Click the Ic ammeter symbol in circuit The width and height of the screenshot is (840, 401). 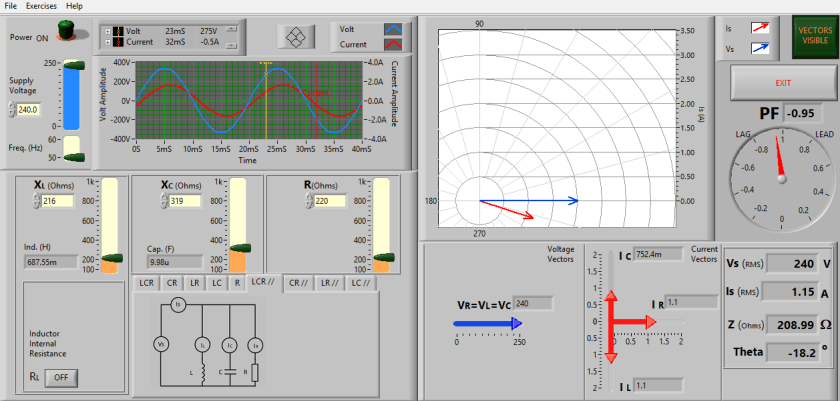229,344
